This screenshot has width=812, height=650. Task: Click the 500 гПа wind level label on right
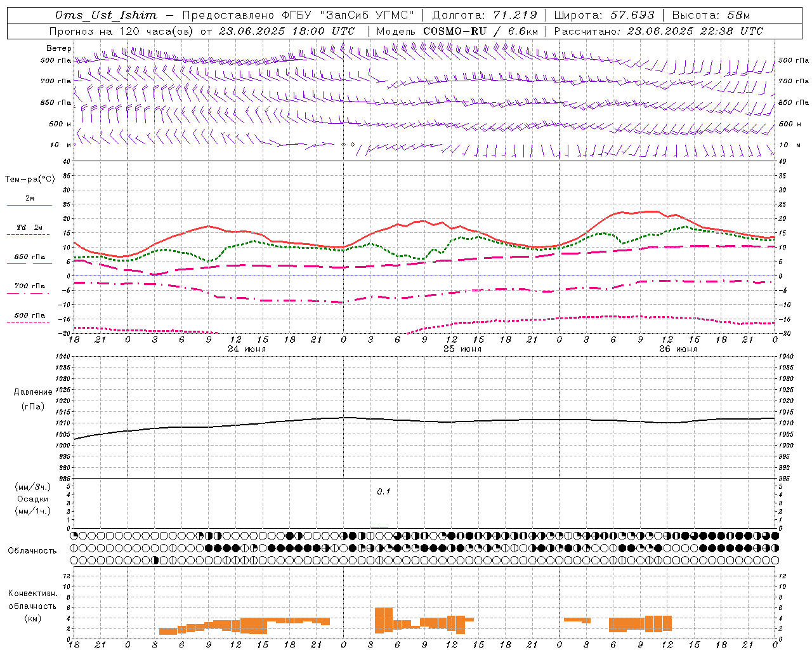(x=794, y=61)
